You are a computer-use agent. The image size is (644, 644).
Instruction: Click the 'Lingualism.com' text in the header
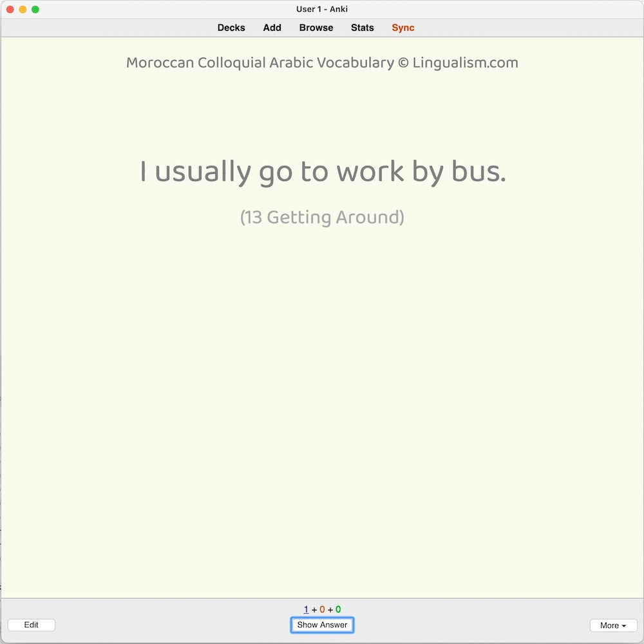465,63
